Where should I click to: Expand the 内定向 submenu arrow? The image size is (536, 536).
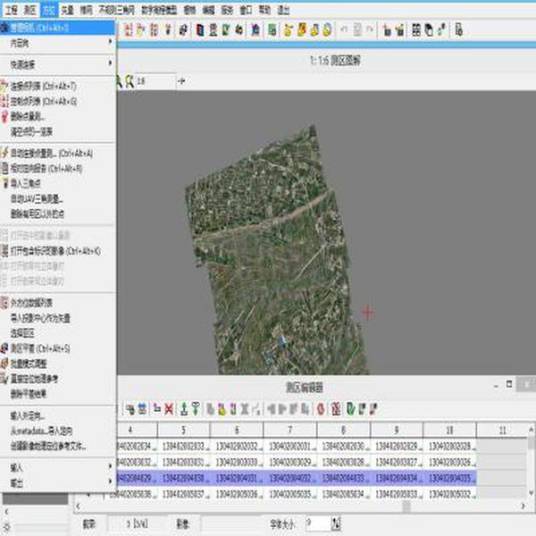[110, 42]
